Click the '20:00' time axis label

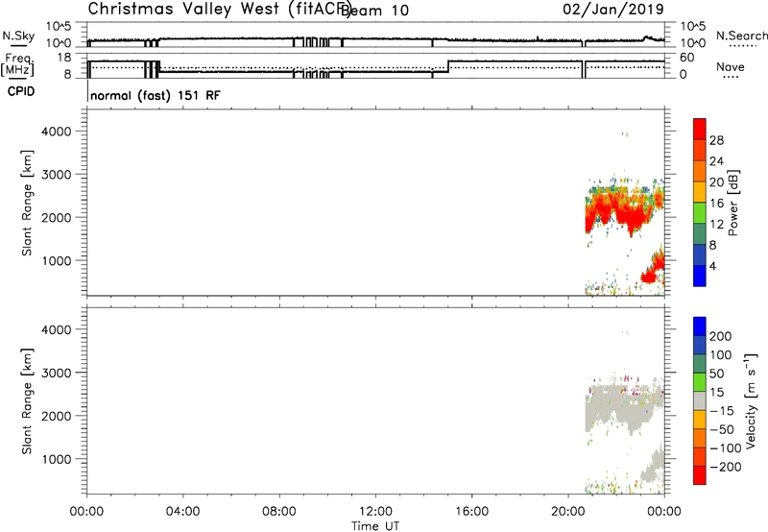pos(567,512)
